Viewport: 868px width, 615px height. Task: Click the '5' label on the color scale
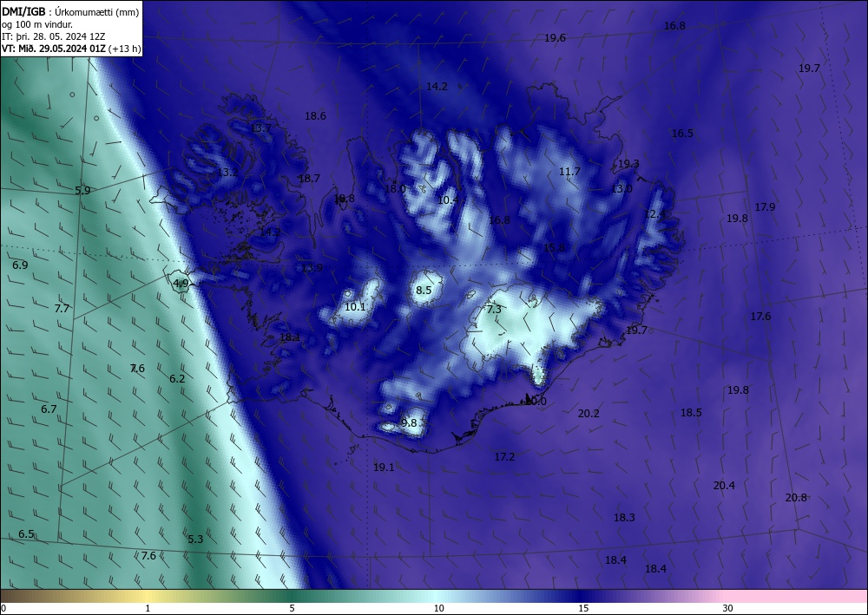(x=292, y=608)
